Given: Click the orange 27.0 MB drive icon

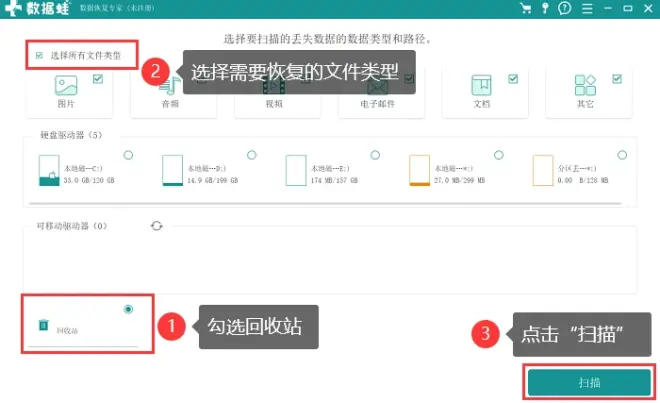Looking at the screenshot, I should click(419, 171).
